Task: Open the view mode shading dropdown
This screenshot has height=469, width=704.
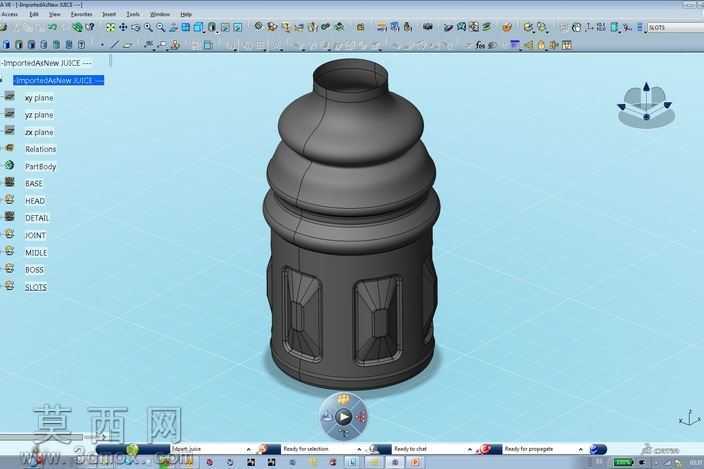Action: [x=212, y=27]
